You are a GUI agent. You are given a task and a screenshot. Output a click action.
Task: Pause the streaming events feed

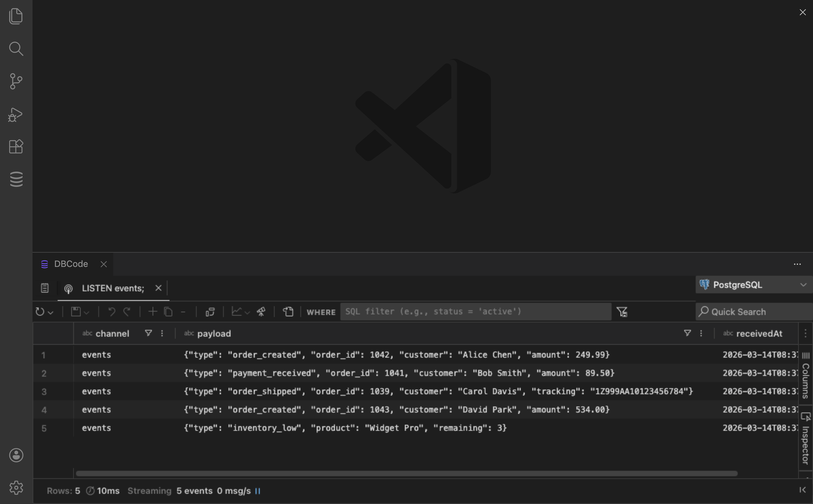click(257, 491)
